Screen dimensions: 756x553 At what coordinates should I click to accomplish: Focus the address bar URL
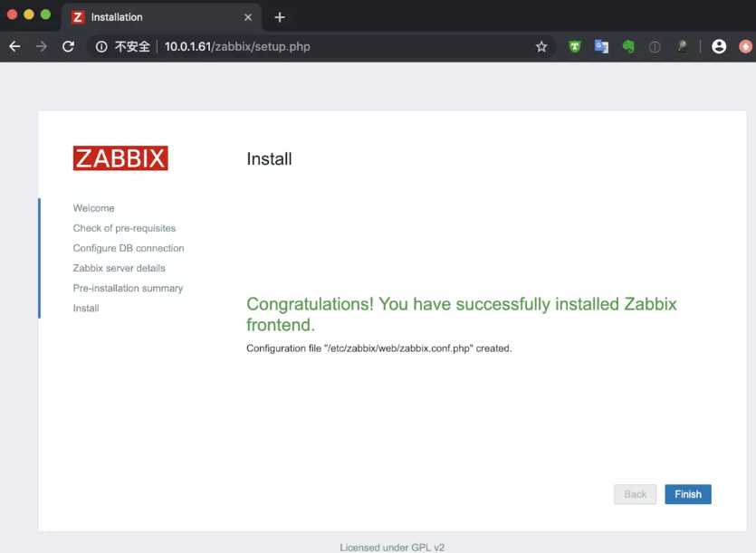(x=237, y=47)
